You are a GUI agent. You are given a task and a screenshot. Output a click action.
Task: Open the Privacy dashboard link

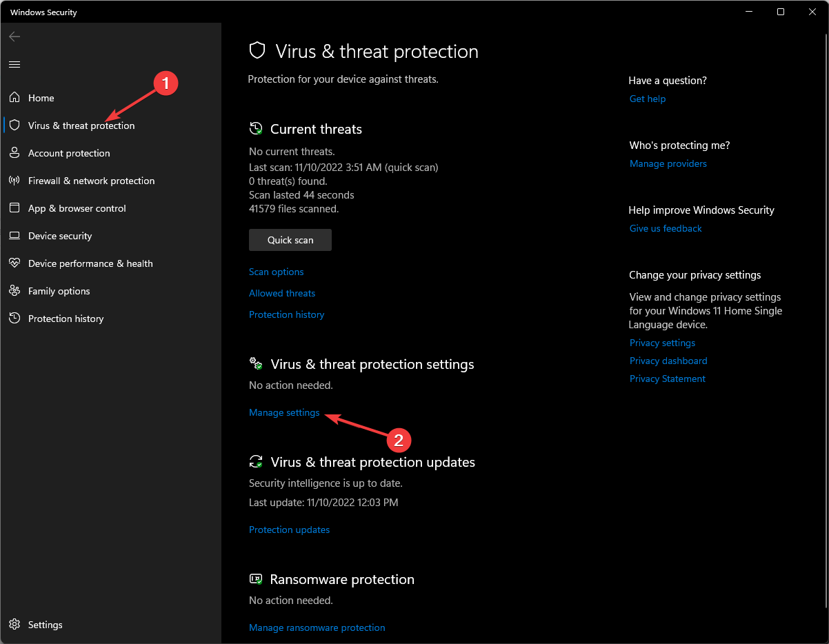668,361
